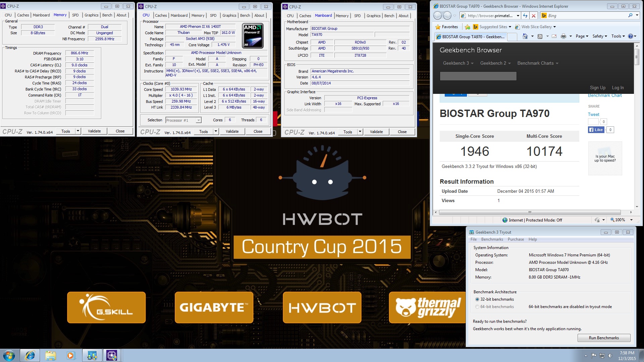
Task: Open a new IE tab
Action: coord(512,37)
